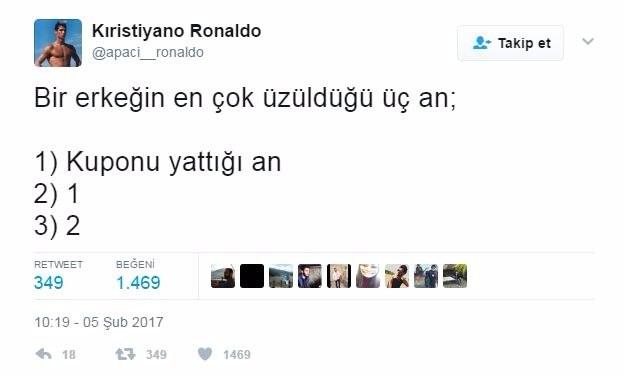Open the @apaci__ronaldo handle link
The image size is (625, 375).
pos(148,52)
